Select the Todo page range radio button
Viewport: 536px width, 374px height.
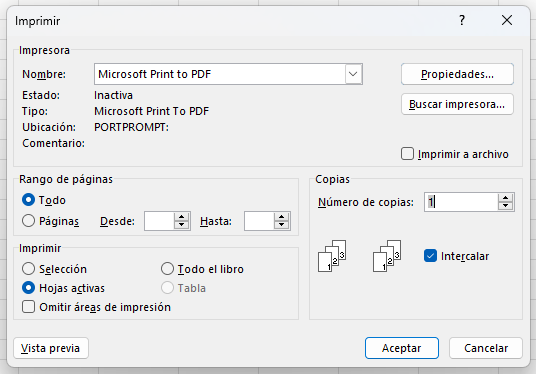[x=28, y=200]
